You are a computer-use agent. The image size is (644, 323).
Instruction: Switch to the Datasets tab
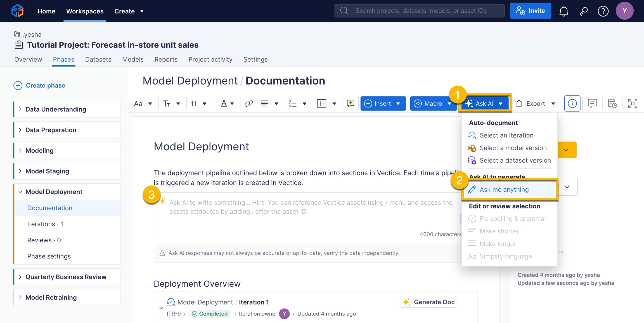click(98, 59)
